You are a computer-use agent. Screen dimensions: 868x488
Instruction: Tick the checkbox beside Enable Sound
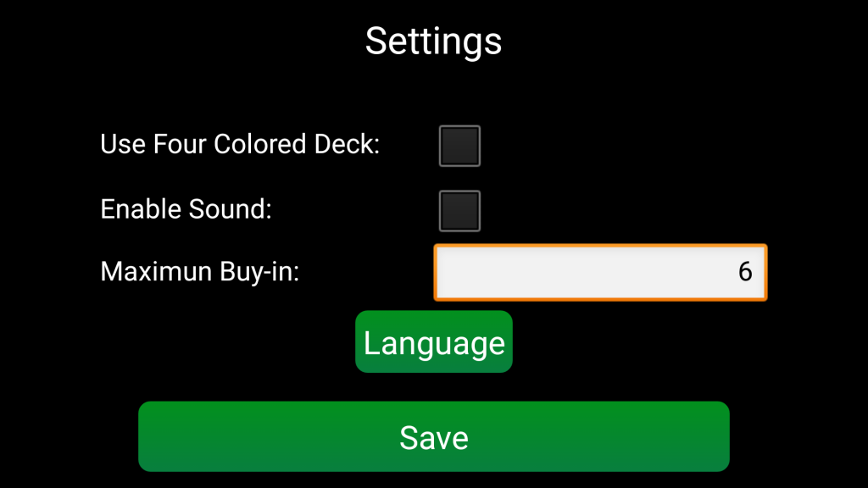click(459, 211)
